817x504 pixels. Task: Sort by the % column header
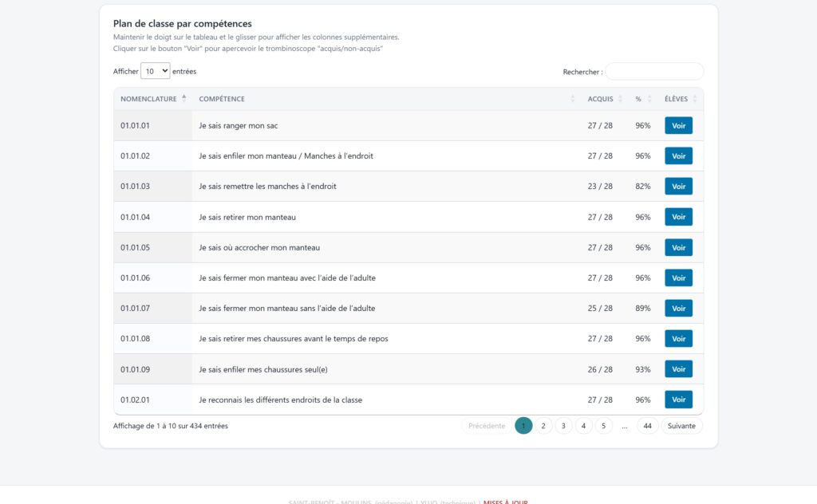tap(643, 99)
